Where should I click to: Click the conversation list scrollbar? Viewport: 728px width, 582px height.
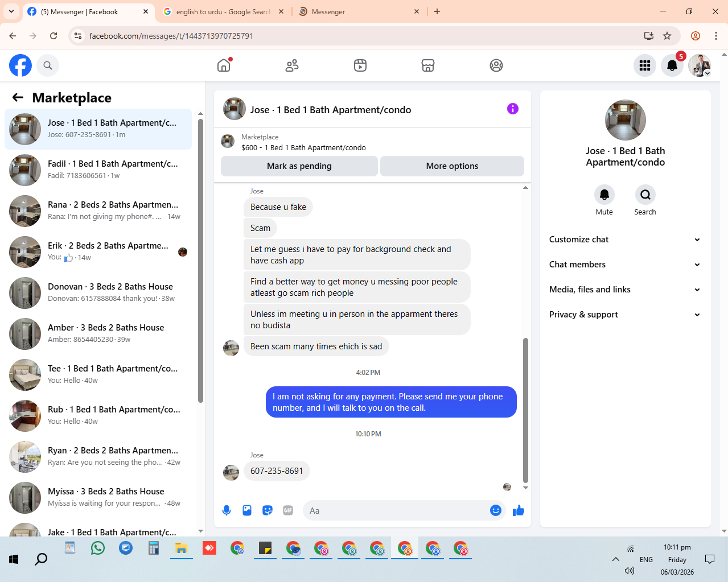pos(200,261)
